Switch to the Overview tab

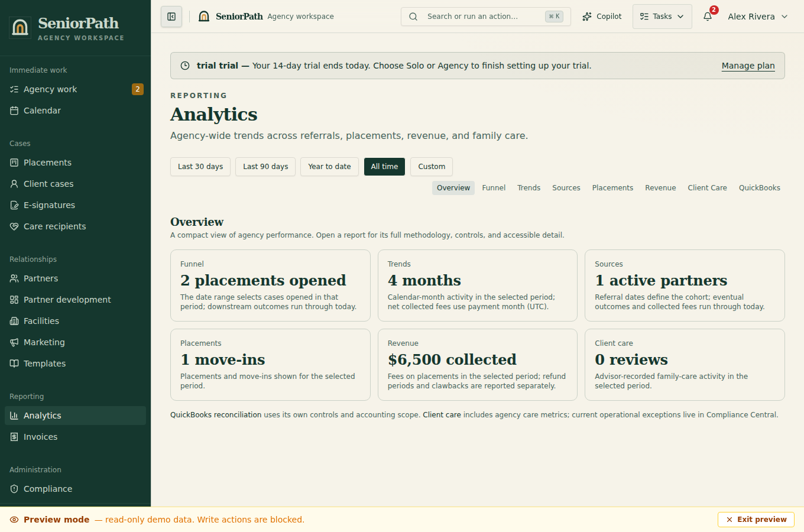tap(453, 188)
